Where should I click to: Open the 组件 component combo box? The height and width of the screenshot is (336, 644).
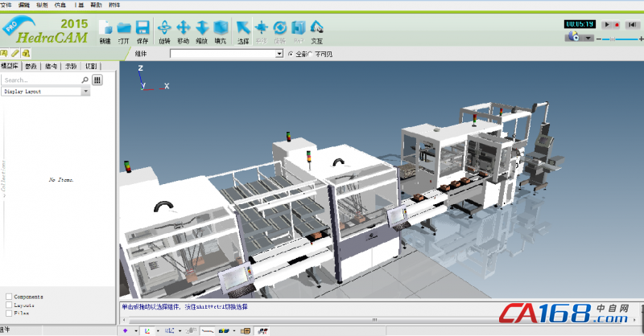click(226, 54)
